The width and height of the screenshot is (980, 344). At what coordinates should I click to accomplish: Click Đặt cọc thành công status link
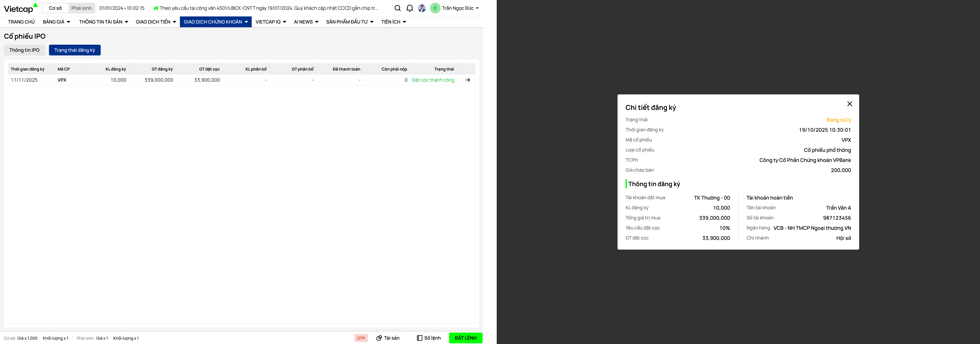pyautogui.click(x=433, y=80)
